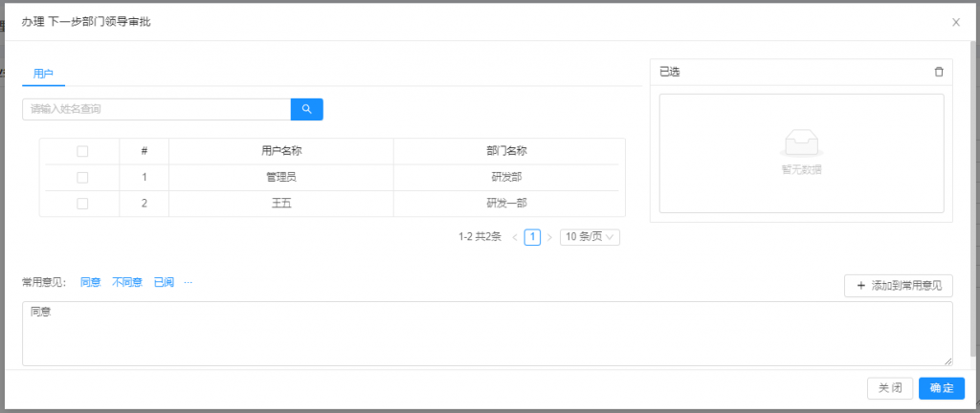Insert the 已阅 common opinion
The height and width of the screenshot is (413, 980).
[x=164, y=283]
